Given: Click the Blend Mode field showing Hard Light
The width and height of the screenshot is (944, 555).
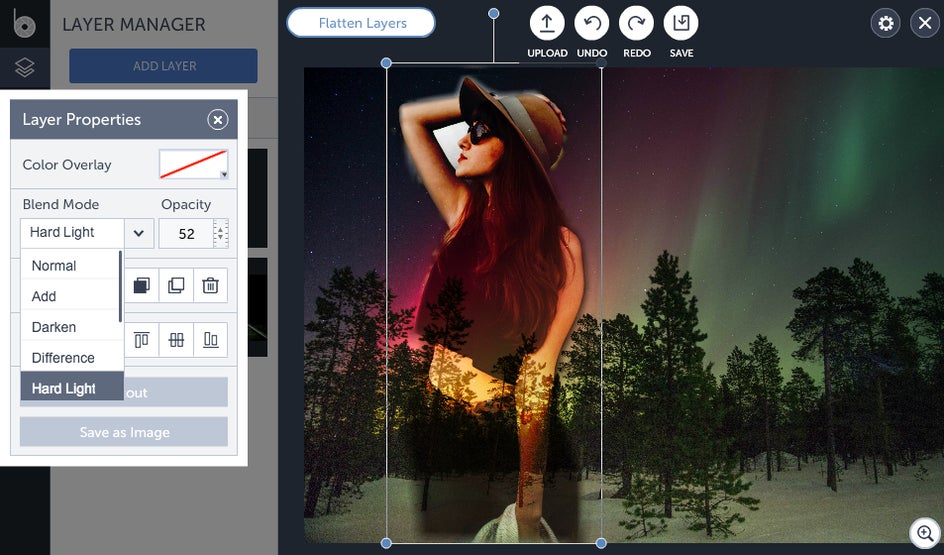Looking at the screenshot, I should click(72, 233).
